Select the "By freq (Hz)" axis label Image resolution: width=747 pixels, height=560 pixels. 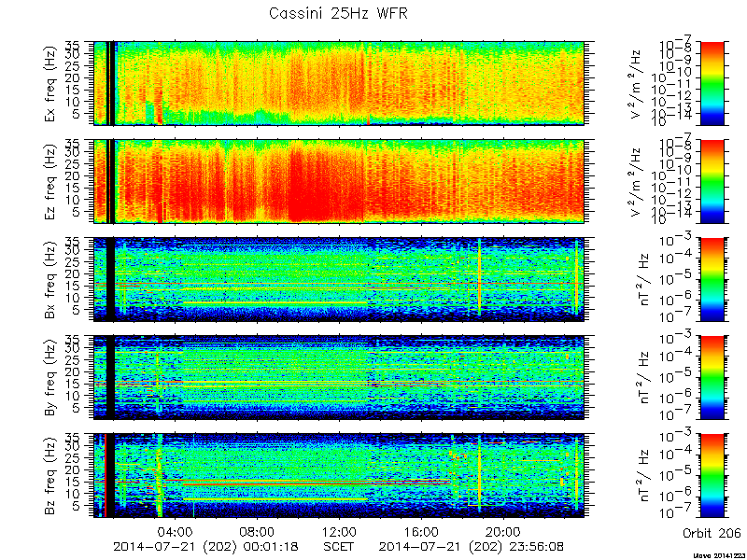tap(50, 378)
